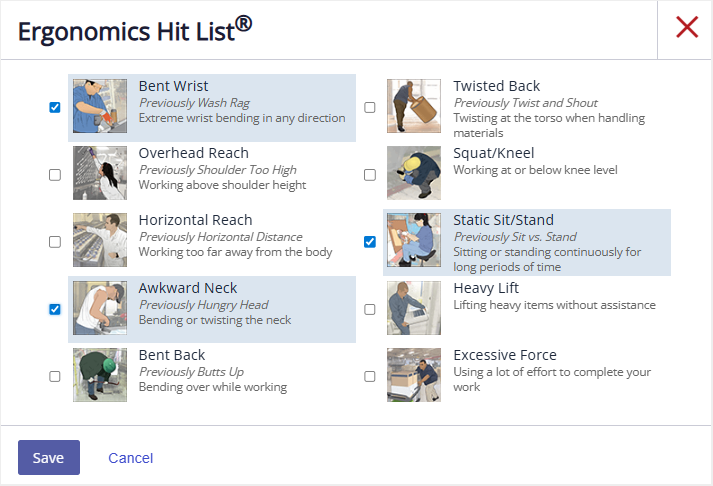
Task: Enable the Overhead Reach checkbox
Action: point(55,175)
